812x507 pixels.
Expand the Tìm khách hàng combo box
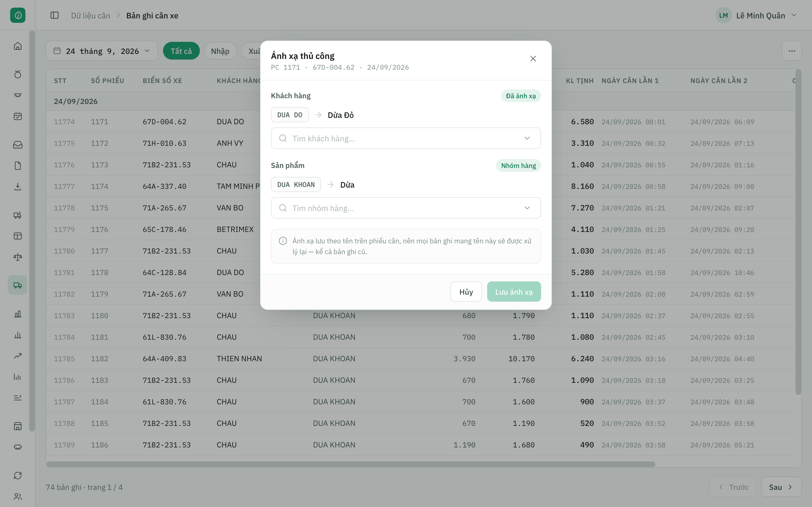[406, 138]
